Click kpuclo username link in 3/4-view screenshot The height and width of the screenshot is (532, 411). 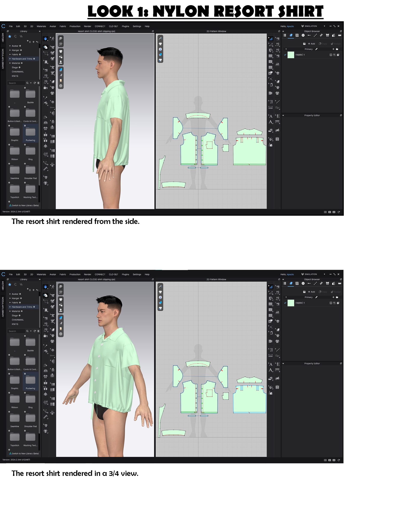290,274
